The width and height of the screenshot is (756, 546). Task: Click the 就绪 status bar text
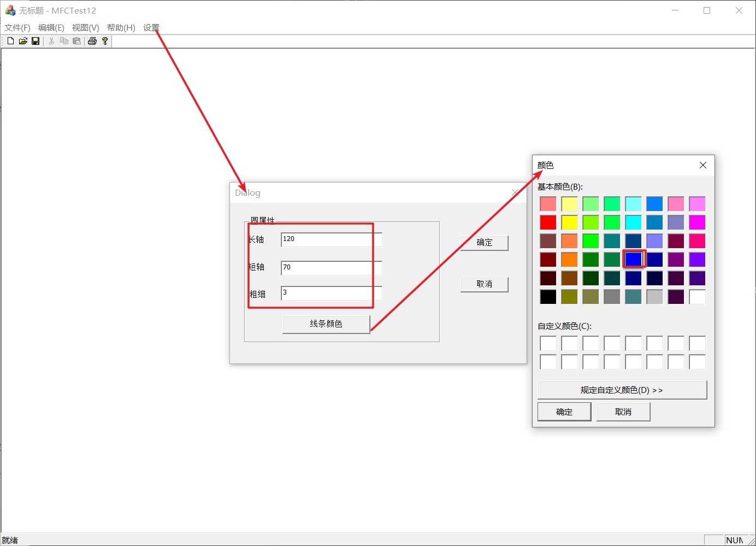coord(10,540)
